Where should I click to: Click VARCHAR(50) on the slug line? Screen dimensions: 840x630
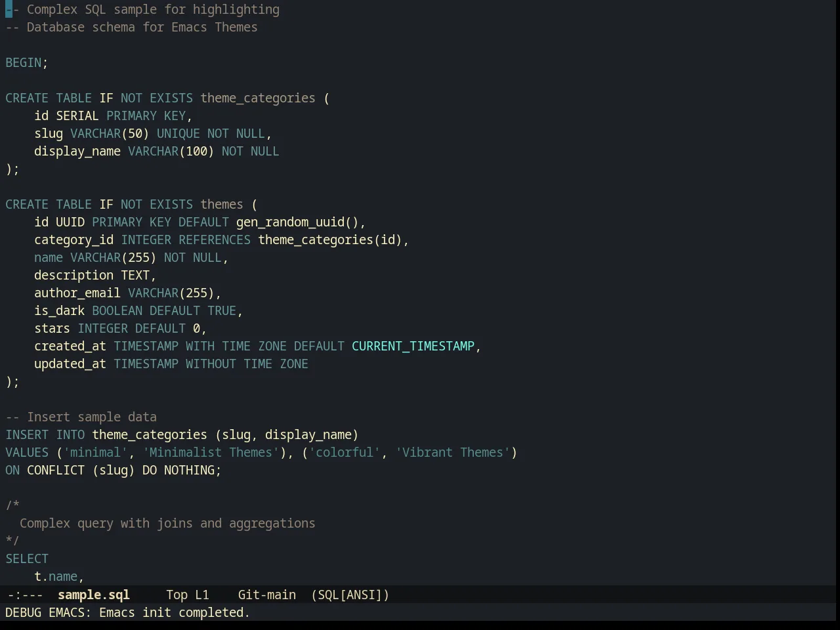pyautogui.click(x=110, y=133)
